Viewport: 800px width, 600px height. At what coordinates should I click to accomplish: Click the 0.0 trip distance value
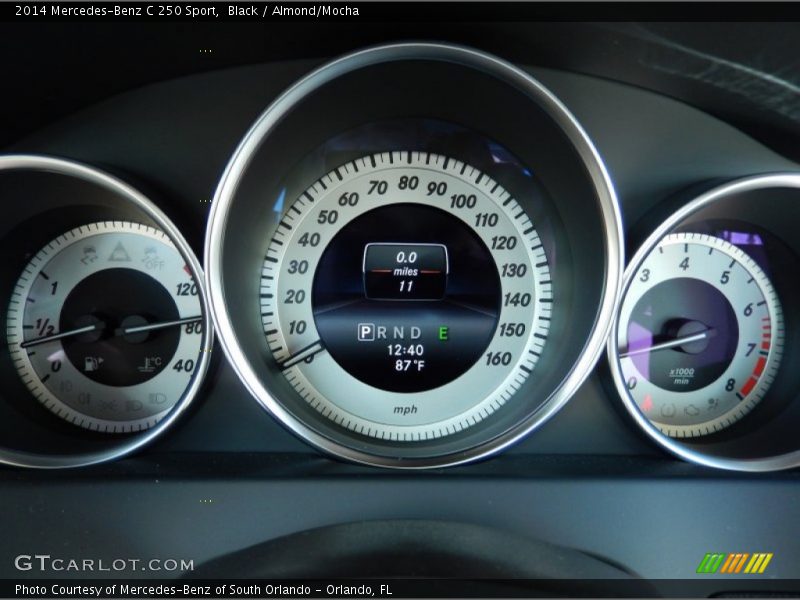pos(406,257)
